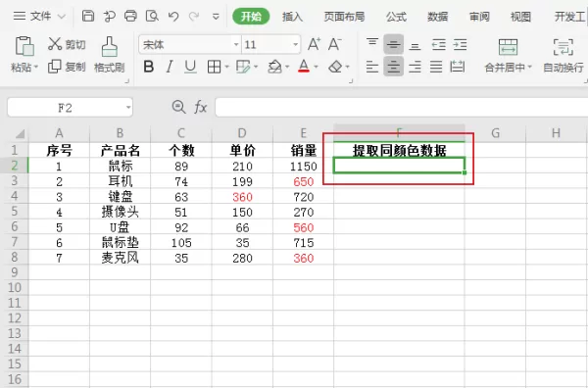
Task: Click the Print icon in quick access toolbar
Action: tap(130, 16)
